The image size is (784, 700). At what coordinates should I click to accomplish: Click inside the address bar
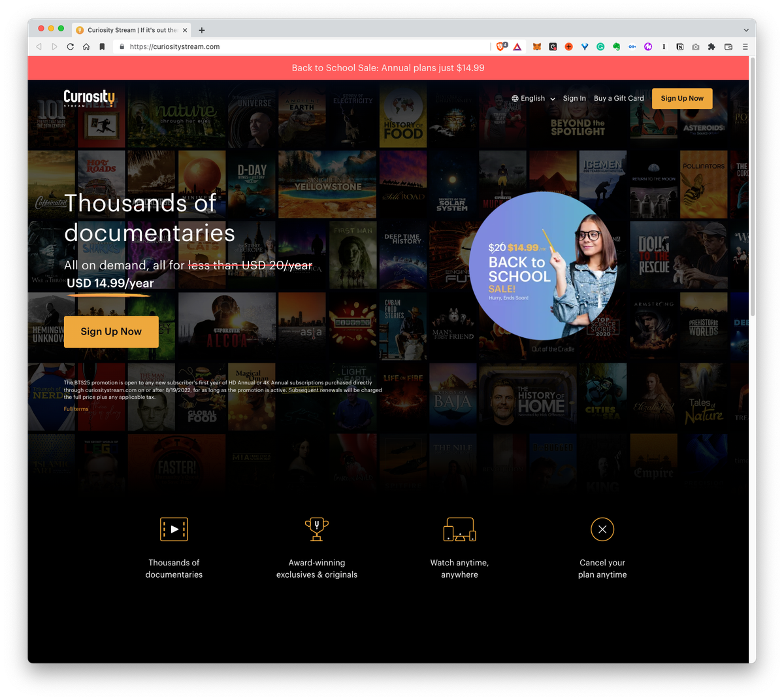(x=261, y=46)
